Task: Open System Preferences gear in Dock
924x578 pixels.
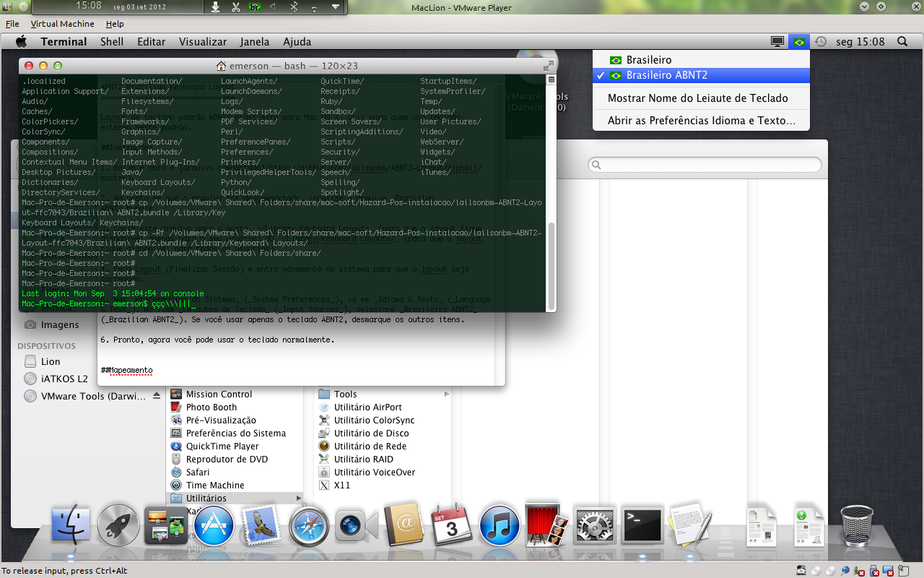Action: 595,525
